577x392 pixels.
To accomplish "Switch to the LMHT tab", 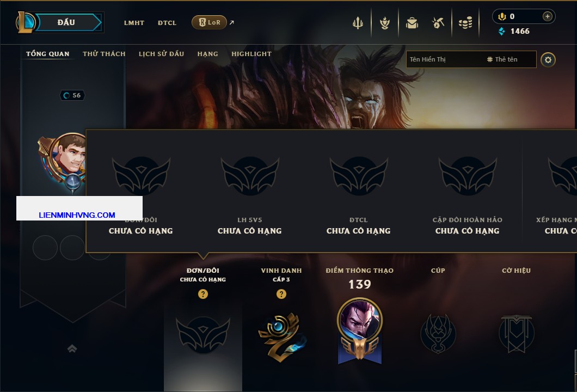I will click(x=134, y=23).
